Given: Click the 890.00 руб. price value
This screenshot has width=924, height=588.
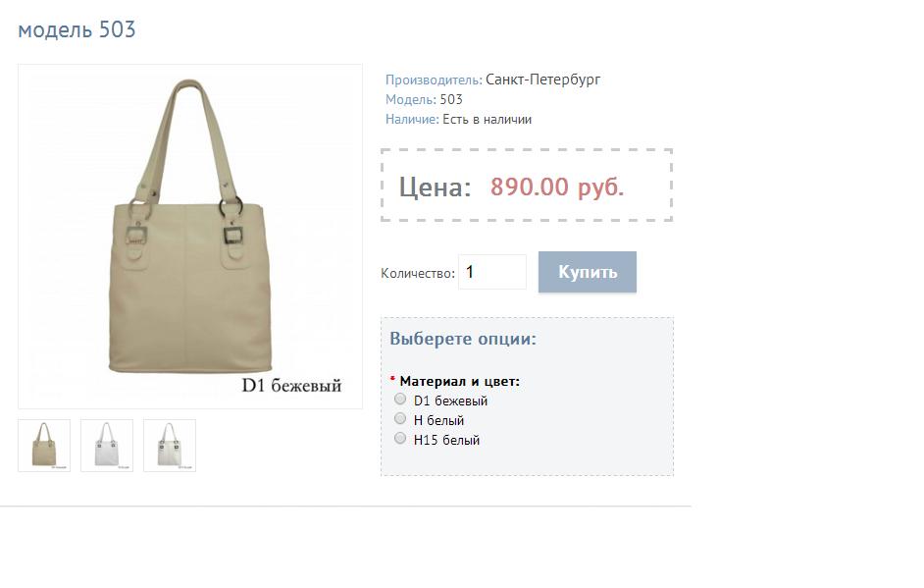Looking at the screenshot, I should 557,187.
